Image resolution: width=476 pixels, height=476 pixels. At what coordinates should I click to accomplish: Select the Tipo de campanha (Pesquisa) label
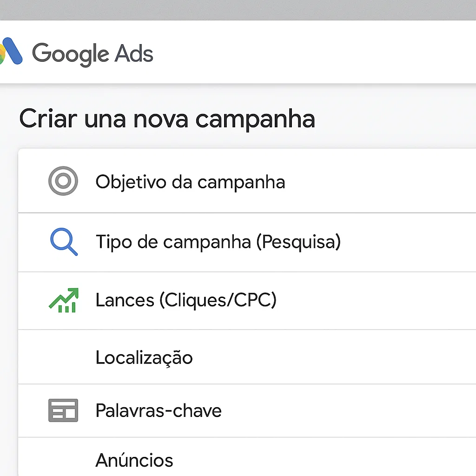(x=218, y=242)
